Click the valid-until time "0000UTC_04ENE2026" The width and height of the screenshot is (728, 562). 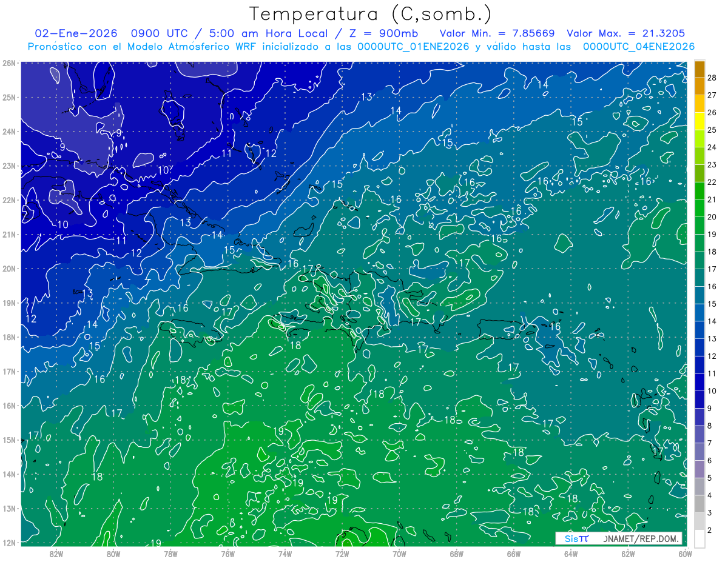tap(639, 47)
